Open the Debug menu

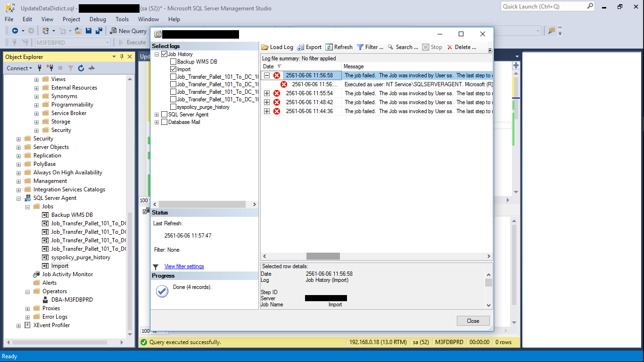[98, 19]
